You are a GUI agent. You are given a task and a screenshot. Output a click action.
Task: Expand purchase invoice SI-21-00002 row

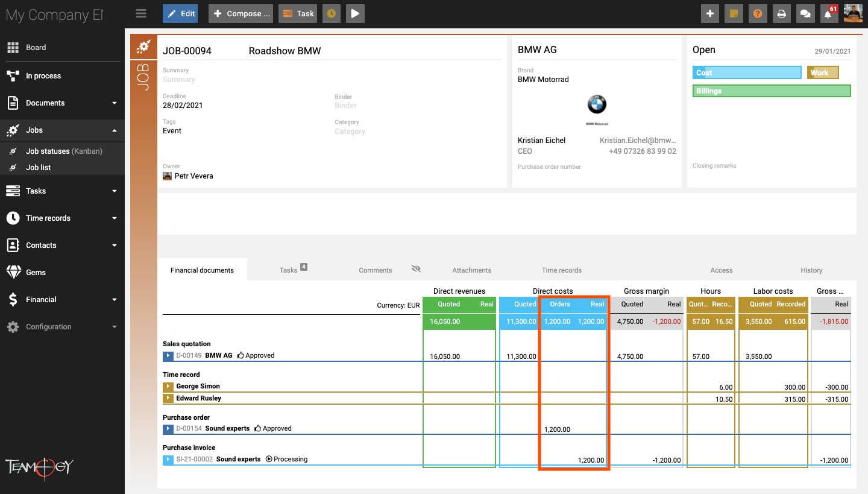168,460
